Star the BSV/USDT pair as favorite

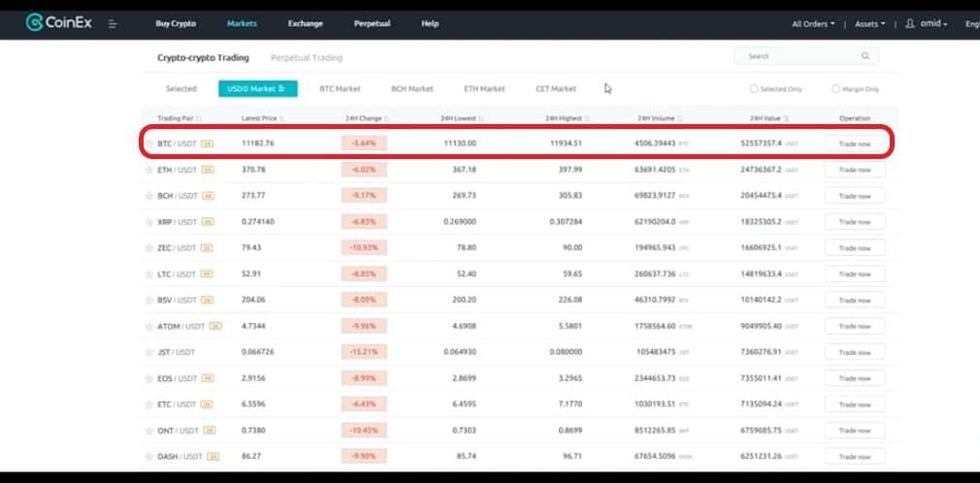(148, 300)
